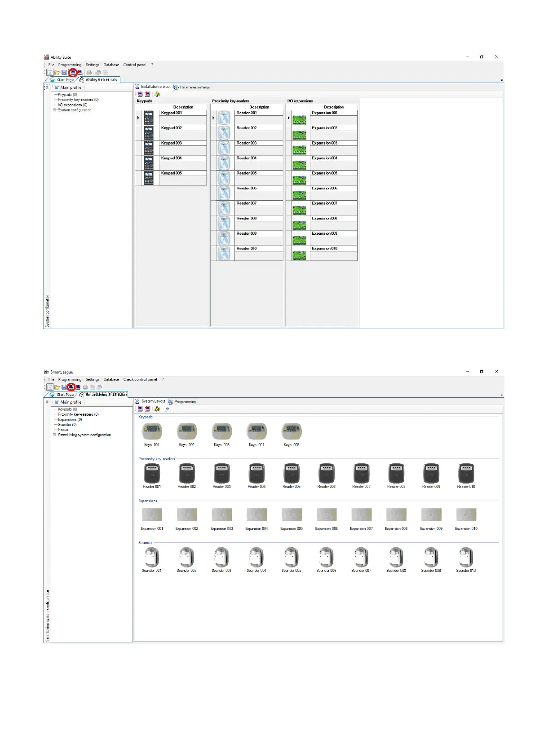The image size is (535, 756).
Task: Open the tab list dropdown arrow in Ability Suite
Action: (x=502, y=80)
